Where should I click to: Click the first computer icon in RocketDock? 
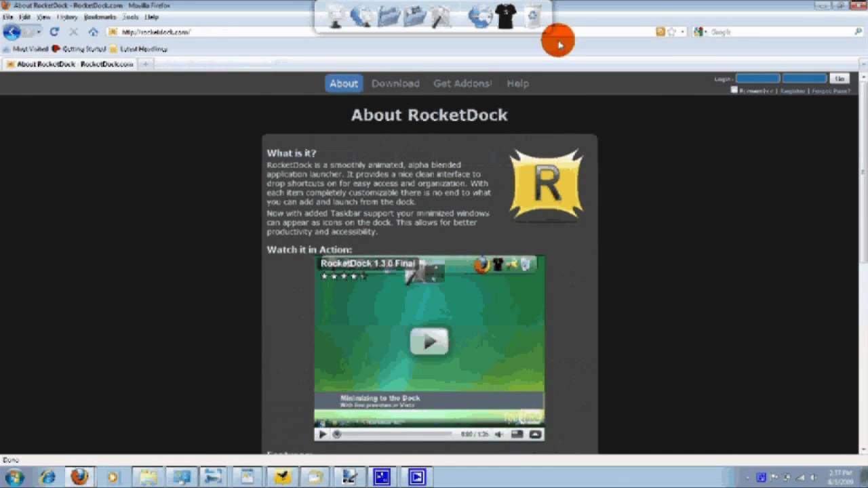click(x=336, y=16)
